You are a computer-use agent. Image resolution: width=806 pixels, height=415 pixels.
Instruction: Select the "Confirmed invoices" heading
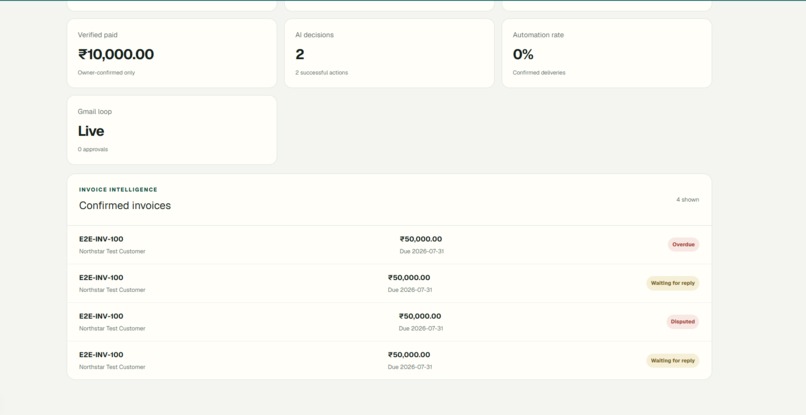coord(125,205)
